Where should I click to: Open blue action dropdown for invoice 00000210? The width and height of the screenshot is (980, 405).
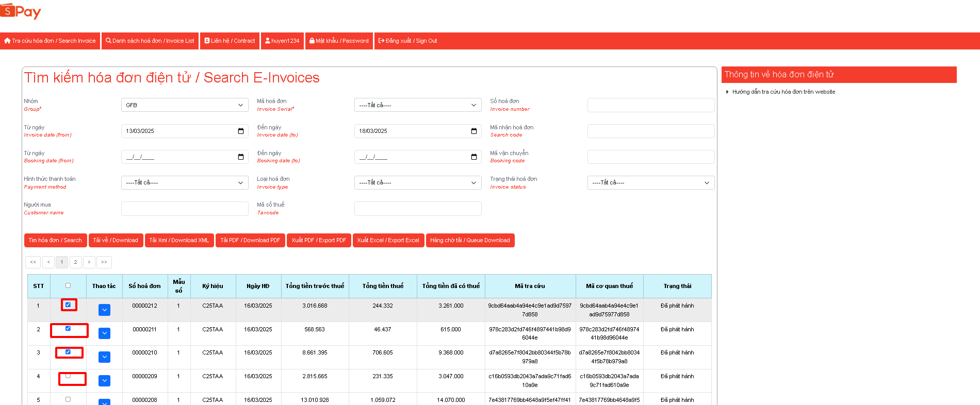pos(104,357)
